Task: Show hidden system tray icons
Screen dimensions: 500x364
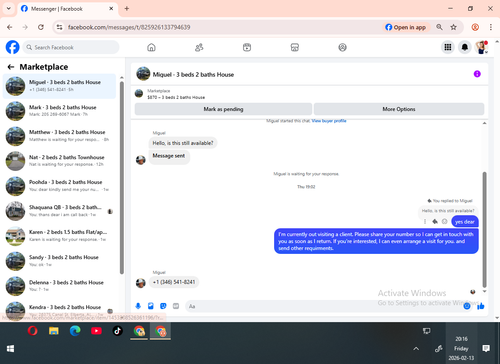Action: (416, 349)
